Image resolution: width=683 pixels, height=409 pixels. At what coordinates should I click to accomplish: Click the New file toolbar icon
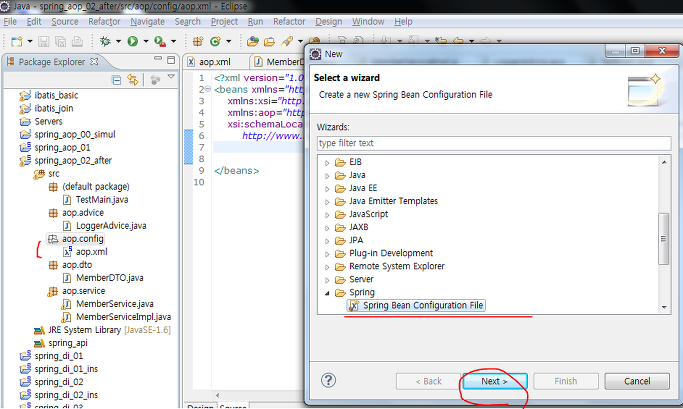click(17, 41)
